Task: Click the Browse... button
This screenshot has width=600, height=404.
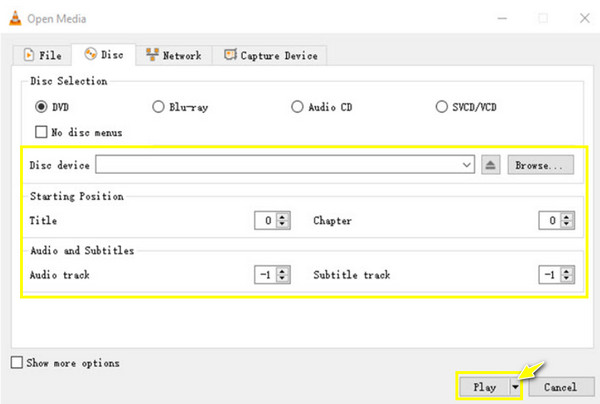Action: tap(540, 165)
